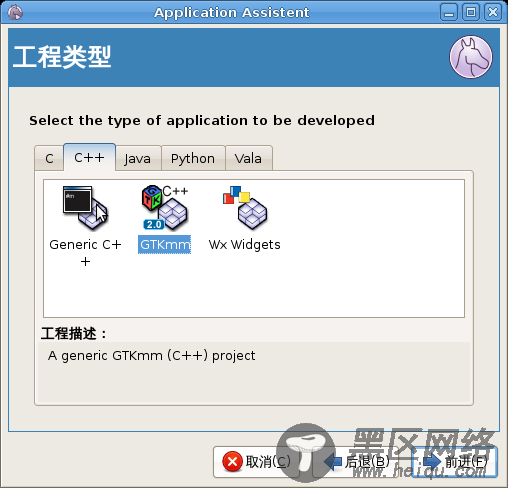This screenshot has height=488, width=508.
Task: Select the Generic C++ project icon
Action: tap(85, 208)
